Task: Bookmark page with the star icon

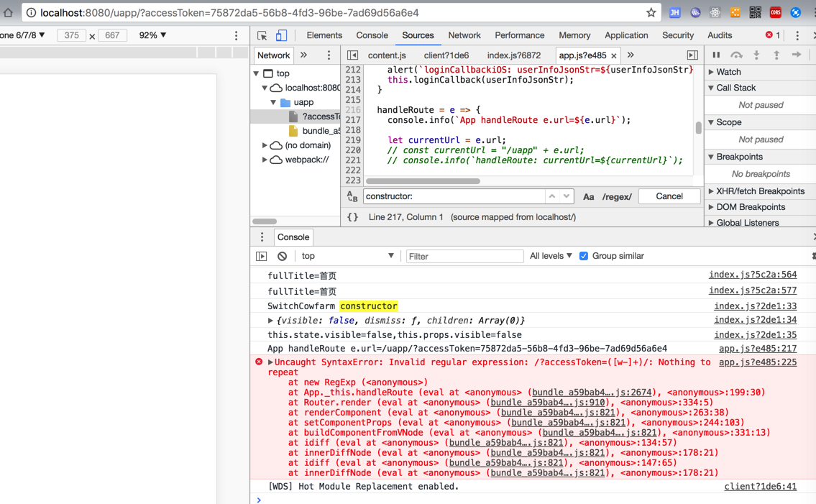Action: tap(651, 12)
